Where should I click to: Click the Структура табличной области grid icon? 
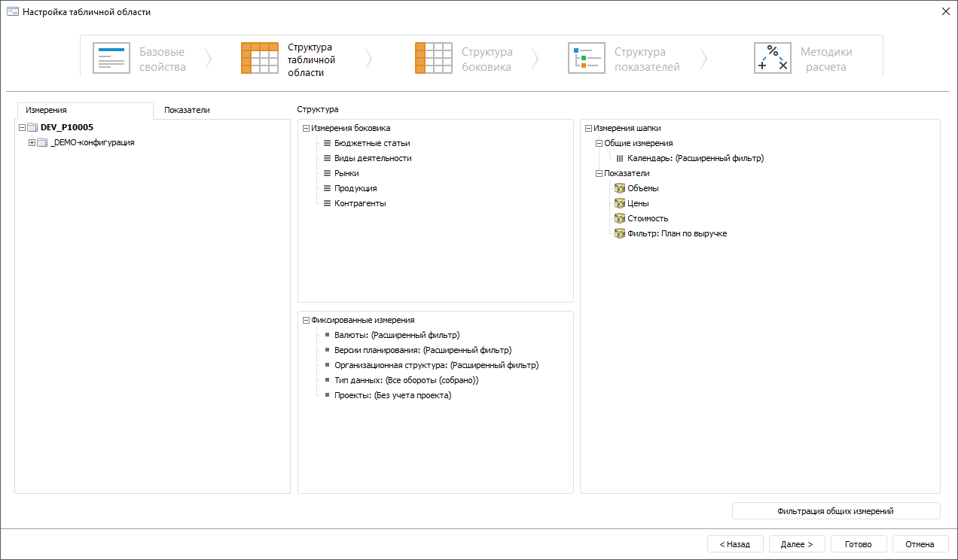tap(260, 58)
